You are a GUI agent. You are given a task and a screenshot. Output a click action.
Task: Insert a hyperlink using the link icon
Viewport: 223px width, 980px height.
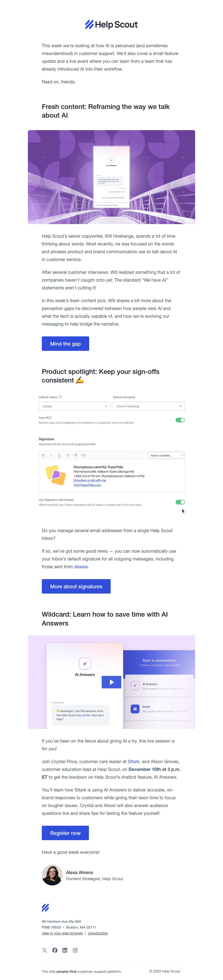click(x=75, y=455)
